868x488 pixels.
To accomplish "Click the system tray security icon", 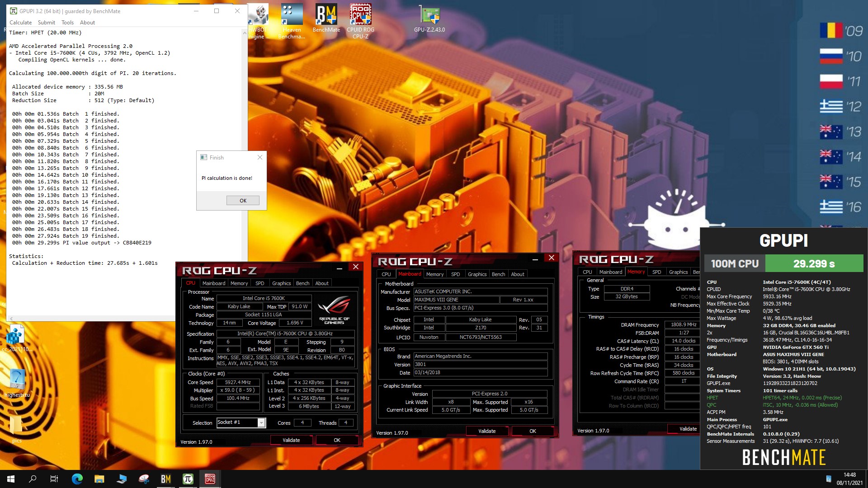I will pos(828,479).
